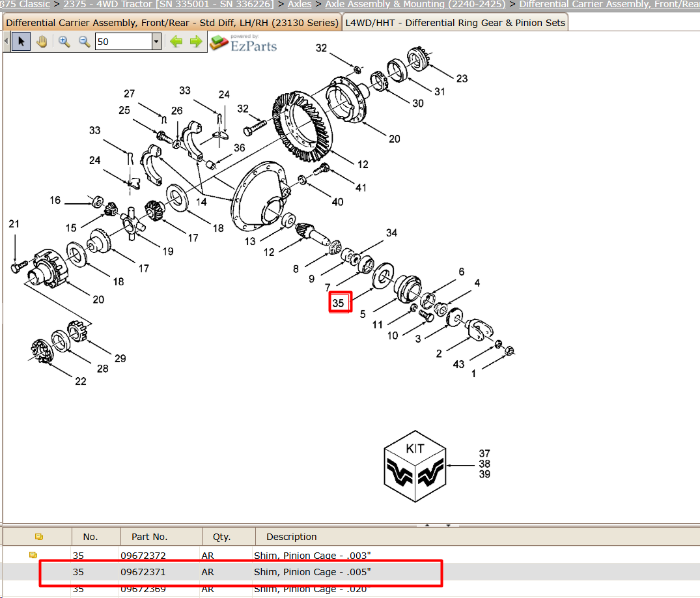The image size is (700, 598).
Task: Click the zoom out magnifier
Action: pyautogui.click(x=84, y=42)
